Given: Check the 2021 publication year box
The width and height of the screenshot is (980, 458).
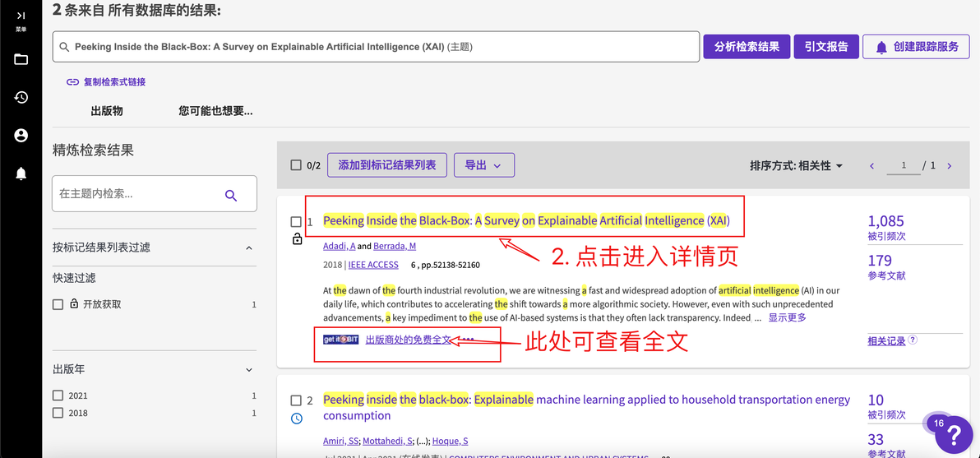Looking at the screenshot, I should coord(58,396).
